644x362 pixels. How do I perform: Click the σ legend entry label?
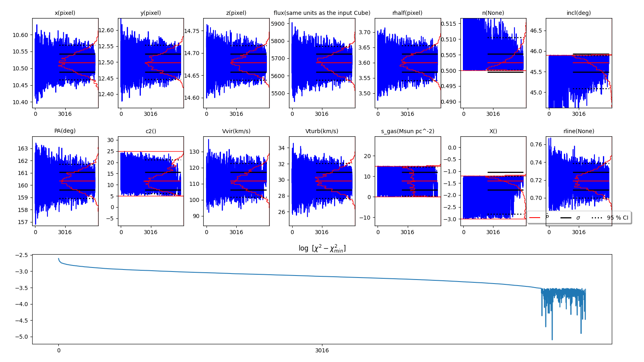click(578, 218)
